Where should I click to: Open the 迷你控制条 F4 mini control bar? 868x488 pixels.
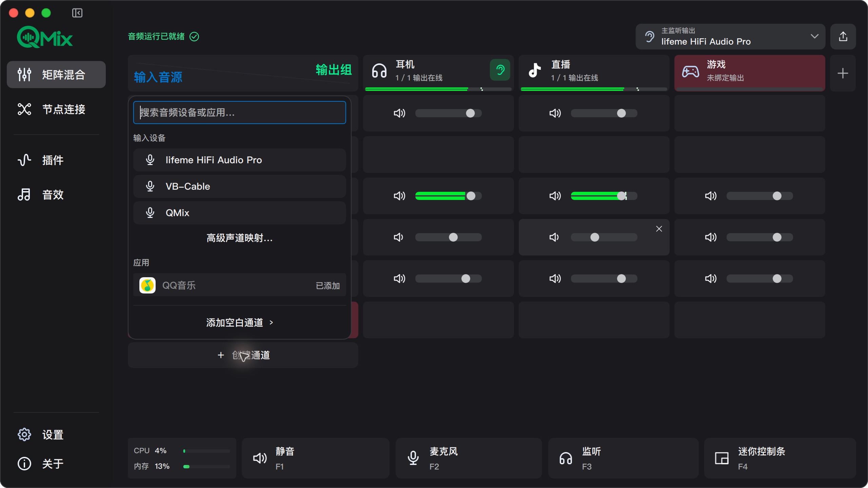pyautogui.click(x=780, y=458)
